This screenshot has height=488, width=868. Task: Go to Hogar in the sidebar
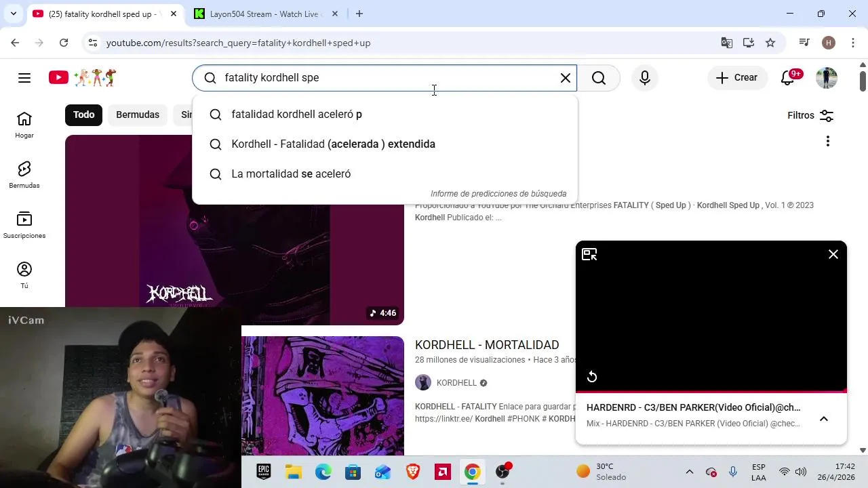(24, 125)
